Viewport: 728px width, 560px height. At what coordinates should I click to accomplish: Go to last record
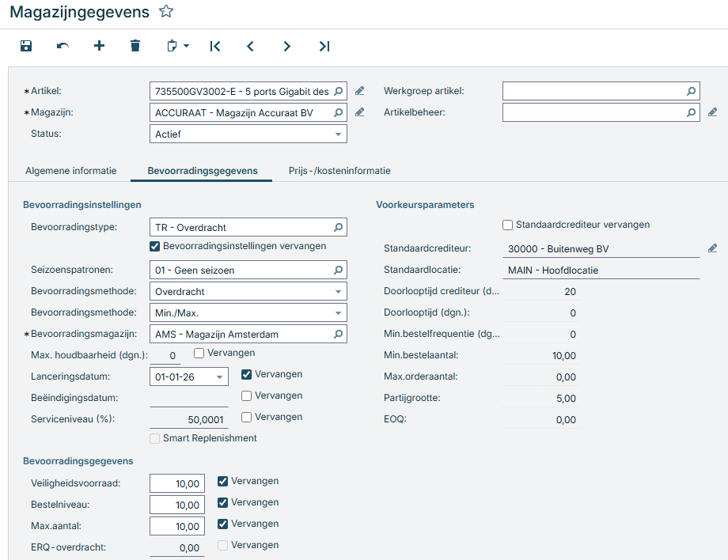324,46
